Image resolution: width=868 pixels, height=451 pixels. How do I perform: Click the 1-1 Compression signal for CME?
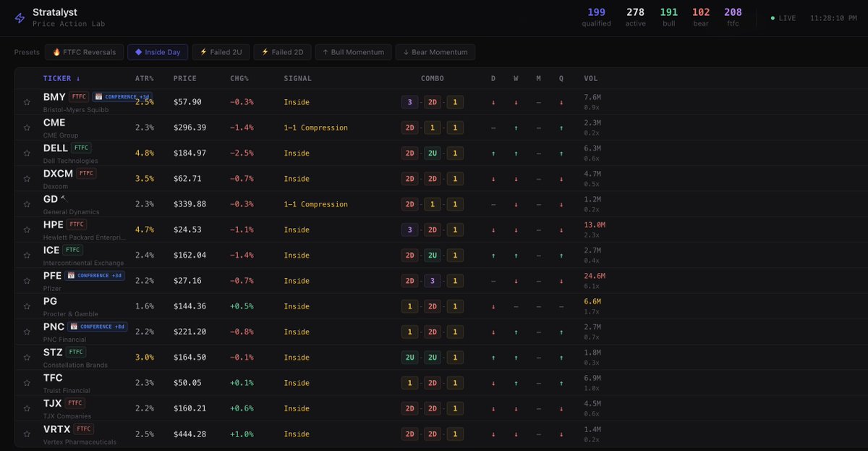click(x=315, y=127)
